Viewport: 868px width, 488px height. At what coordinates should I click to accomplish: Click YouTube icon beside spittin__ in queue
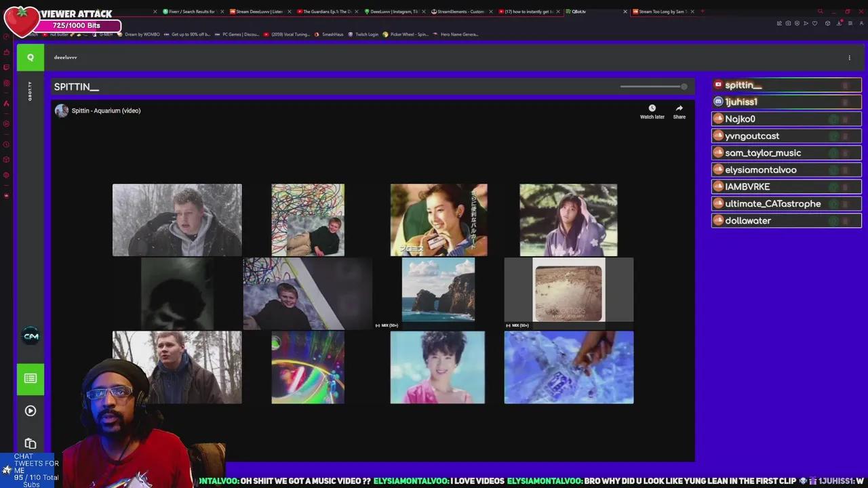click(718, 85)
